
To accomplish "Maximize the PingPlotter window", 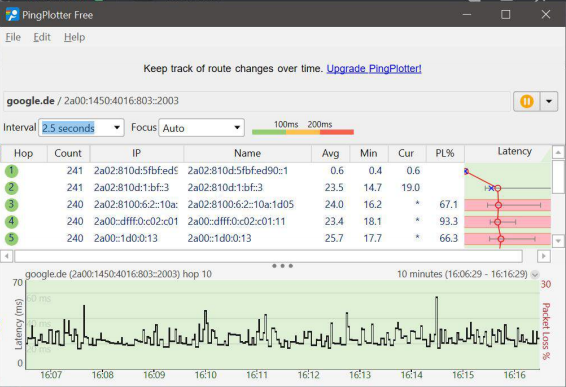I will [x=506, y=15].
